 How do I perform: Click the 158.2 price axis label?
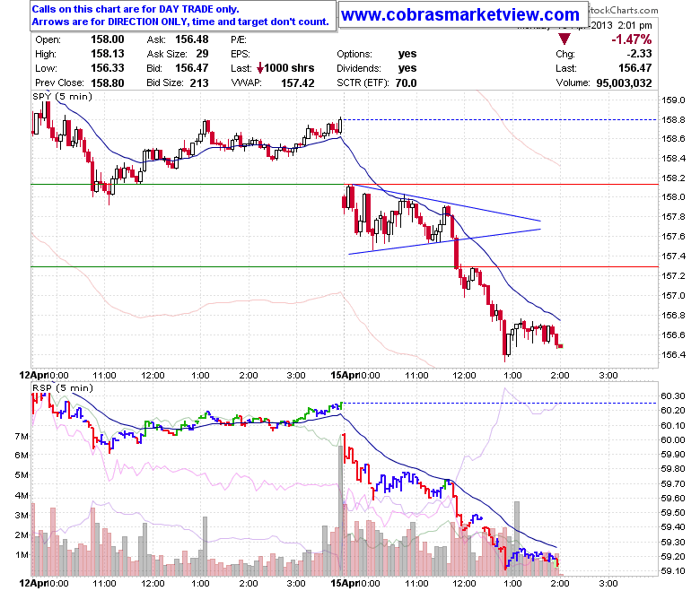673,178
